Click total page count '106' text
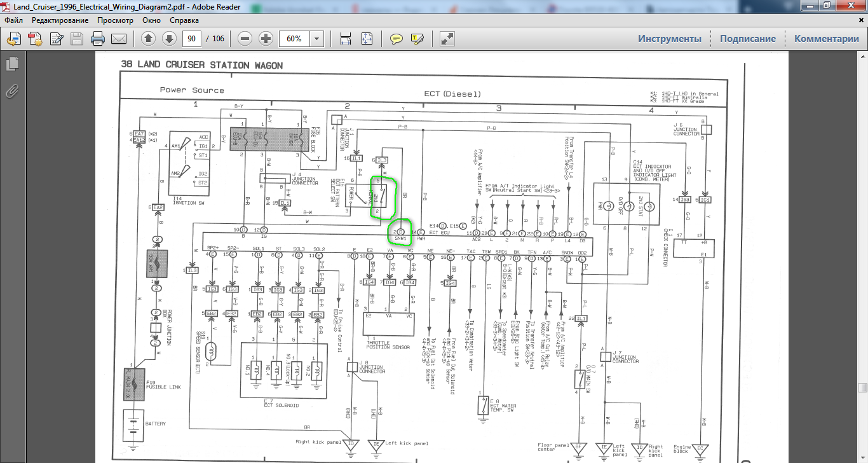Image resolution: width=868 pixels, height=463 pixels. 218,39
